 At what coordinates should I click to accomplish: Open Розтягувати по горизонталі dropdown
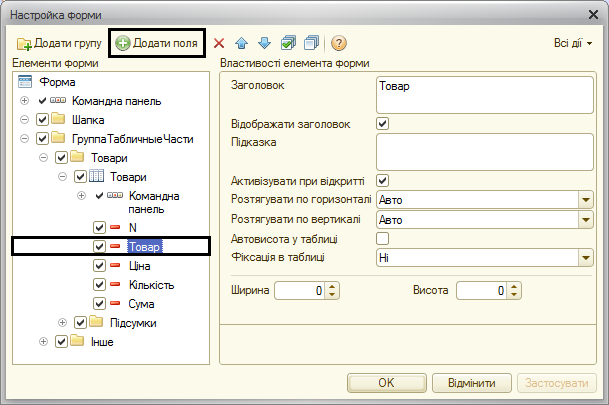point(586,200)
